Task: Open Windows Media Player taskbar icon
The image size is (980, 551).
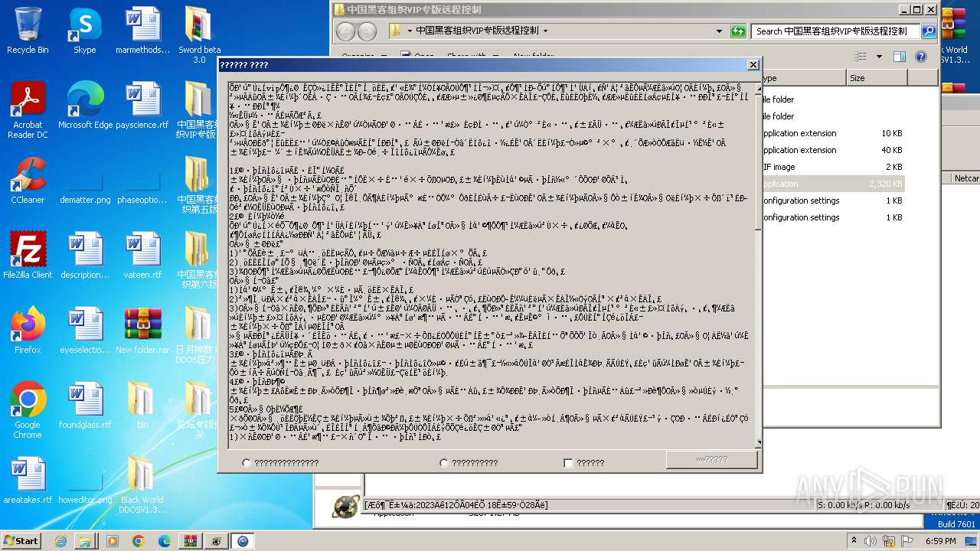Action: point(112,541)
